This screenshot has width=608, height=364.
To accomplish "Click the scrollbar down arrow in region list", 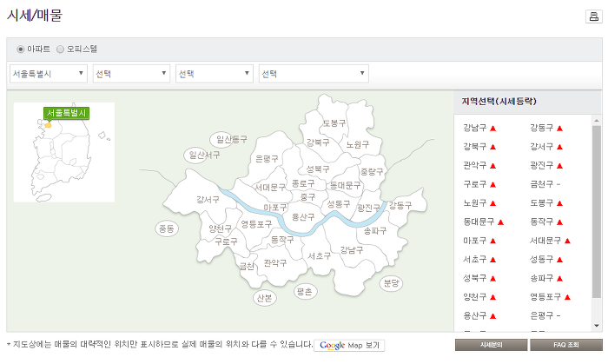I will (x=597, y=326).
